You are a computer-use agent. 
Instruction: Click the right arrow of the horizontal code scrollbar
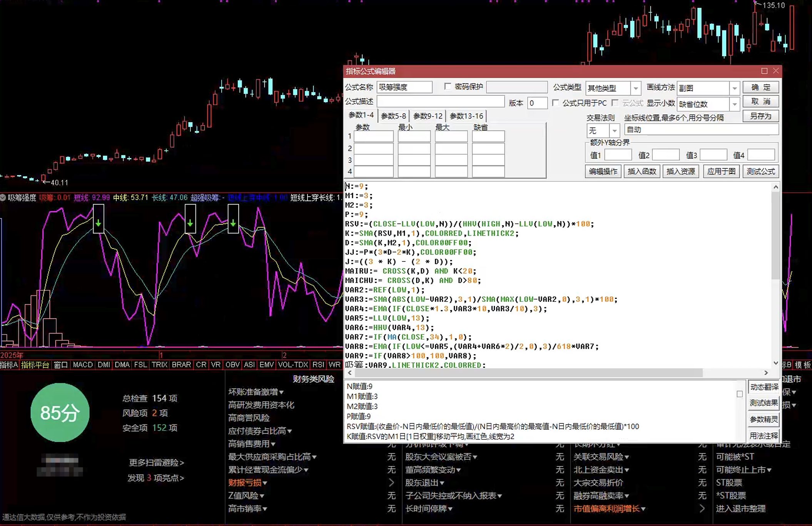click(766, 373)
